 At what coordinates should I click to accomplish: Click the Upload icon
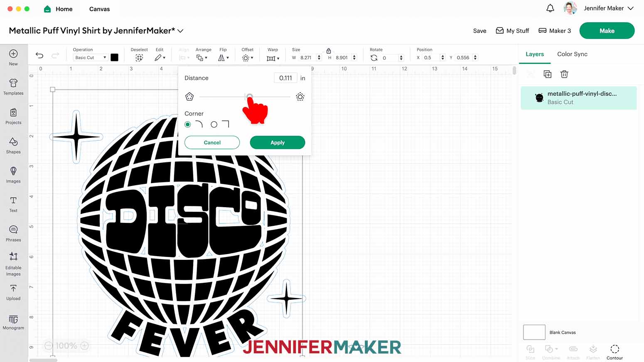click(x=13, y=289)
